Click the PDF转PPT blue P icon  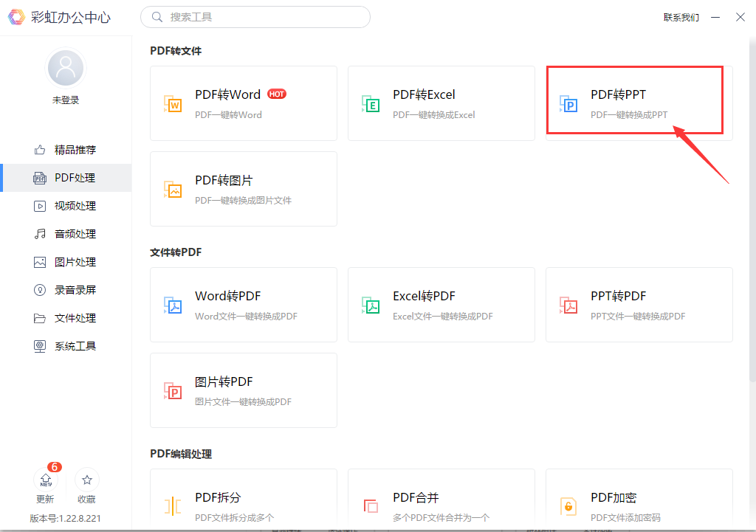(x=568, y=103)
